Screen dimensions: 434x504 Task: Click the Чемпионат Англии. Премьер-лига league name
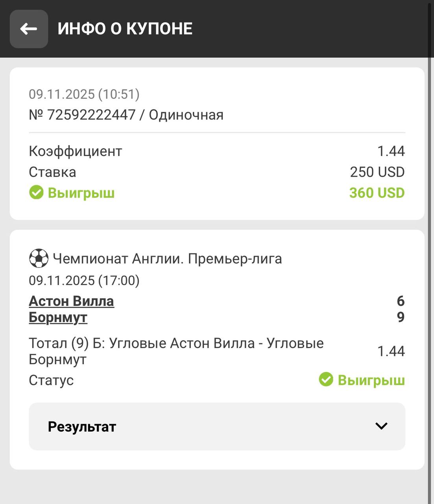167,259
